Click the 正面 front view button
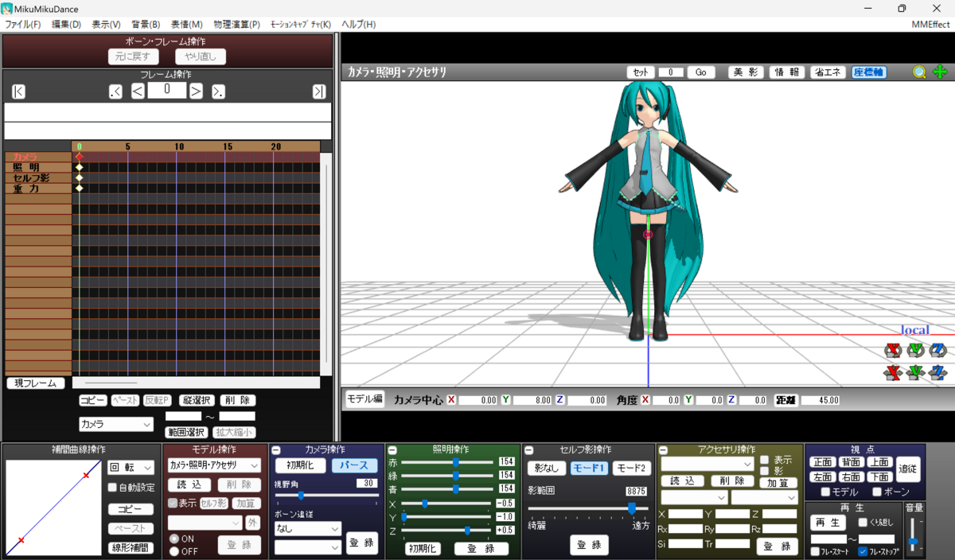Image resolution: width=955 pixels, height=560 pixels. click(x=823, y=462)
